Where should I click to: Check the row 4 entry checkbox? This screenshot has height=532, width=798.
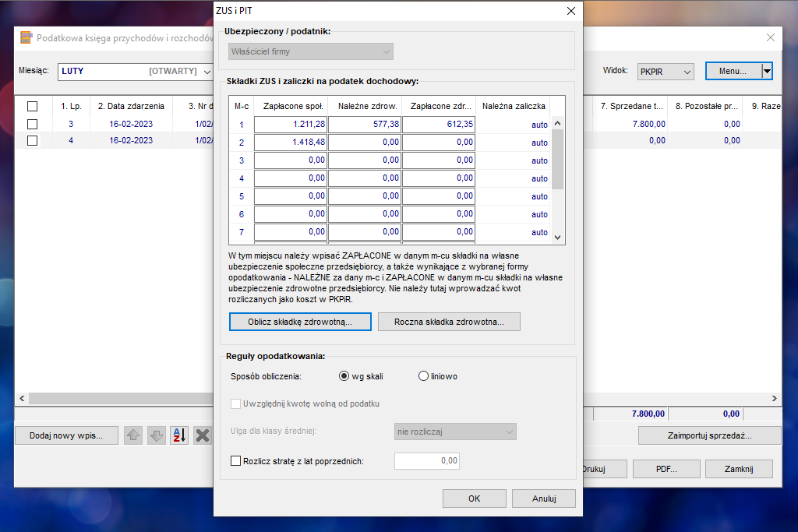32,141
